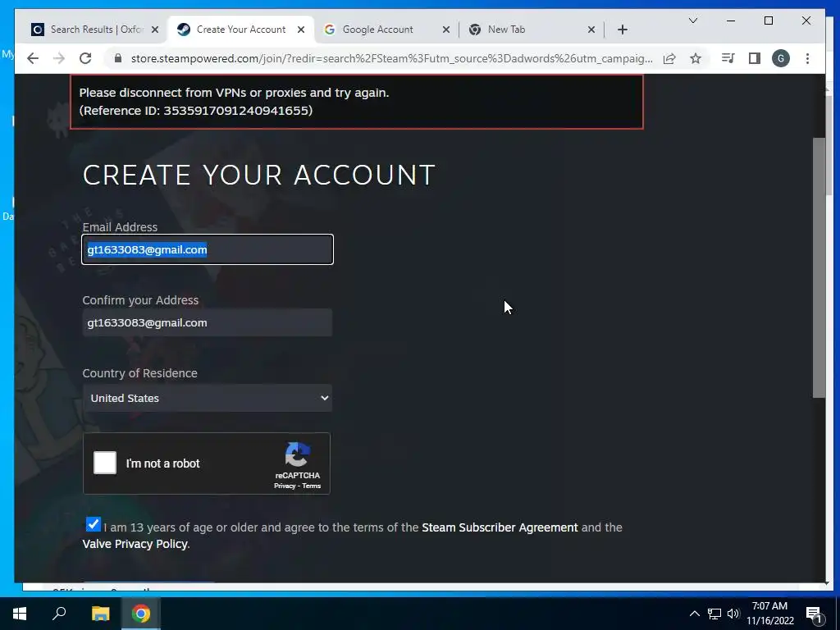Click the browser forward arrow
The height and width of the screenshot is (630, 840).
(x=59, y=58)
